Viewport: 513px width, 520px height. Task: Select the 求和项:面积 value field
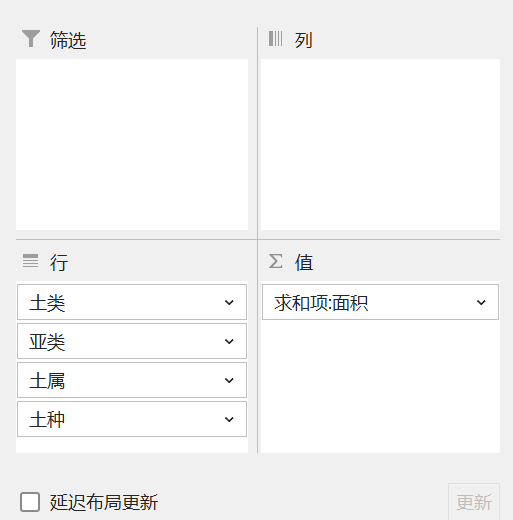(380, 302)
